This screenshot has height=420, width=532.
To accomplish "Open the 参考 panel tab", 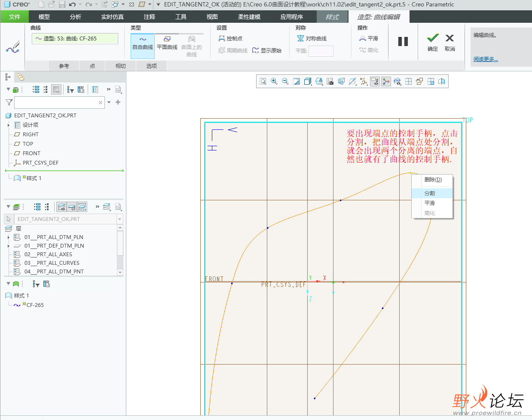I will (x=64, y=66).
